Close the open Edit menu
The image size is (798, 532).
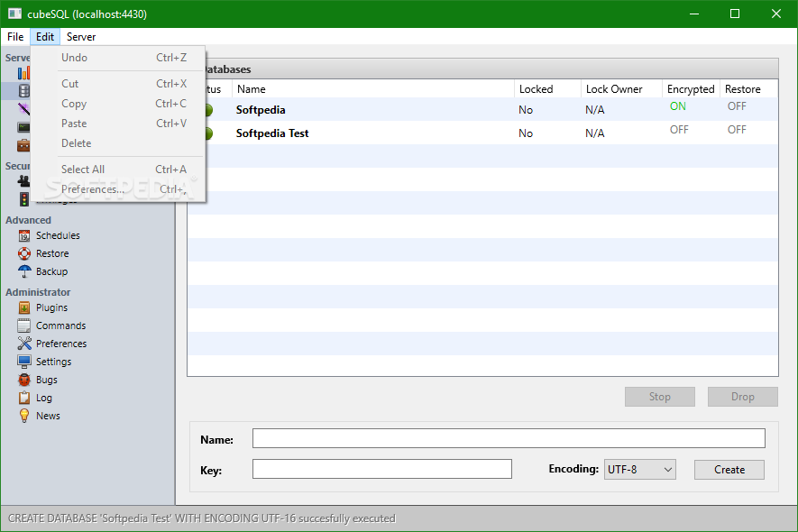[x=45, y=37]
